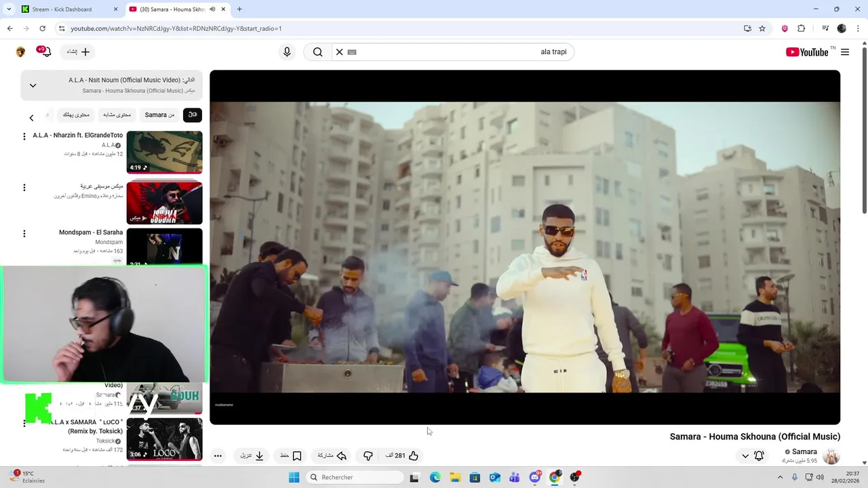Open the Brave-shield style extension icon
868x488 pixels.
click(x=785, y=28)
